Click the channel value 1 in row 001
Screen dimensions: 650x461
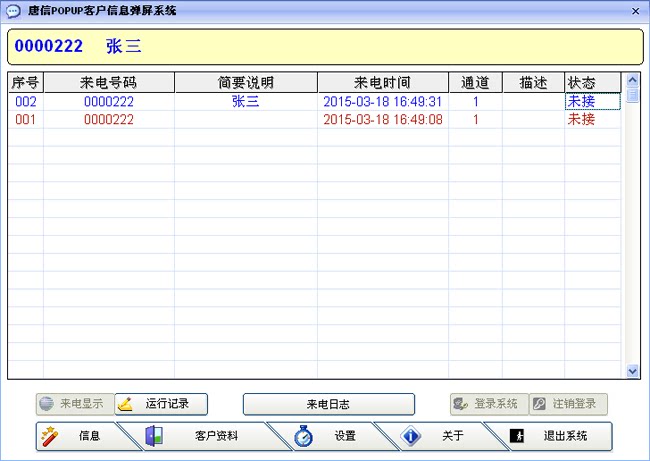[x=475, y=120]
